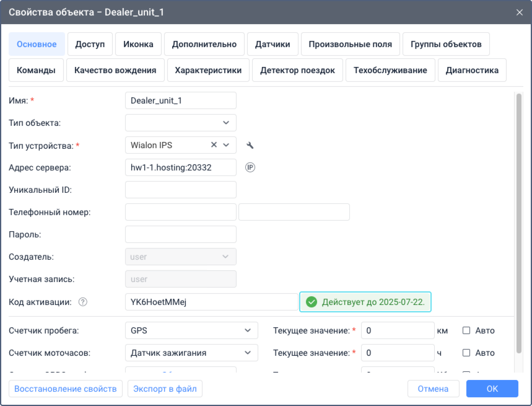This screenshot has width=532, height=406.
Task: Open the Счетчик пробега GPS dropdown
Action: click(192, 330)
